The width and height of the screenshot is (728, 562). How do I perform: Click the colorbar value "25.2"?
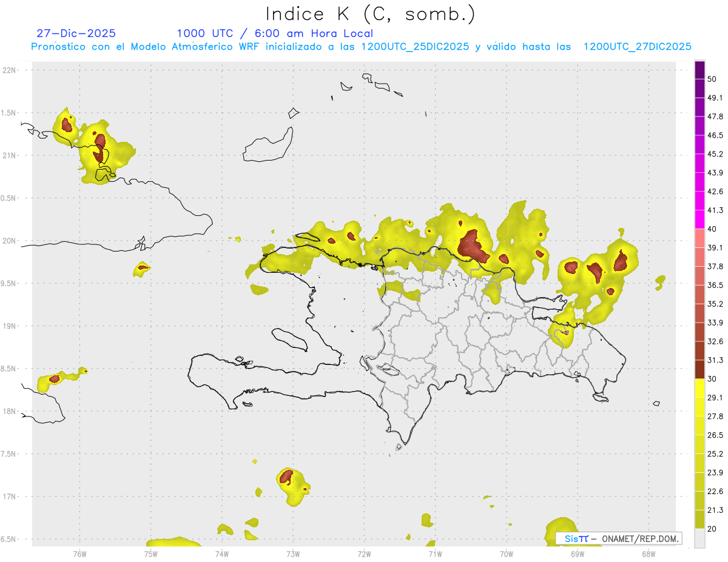pyautogui.click(x=715, y=454)
